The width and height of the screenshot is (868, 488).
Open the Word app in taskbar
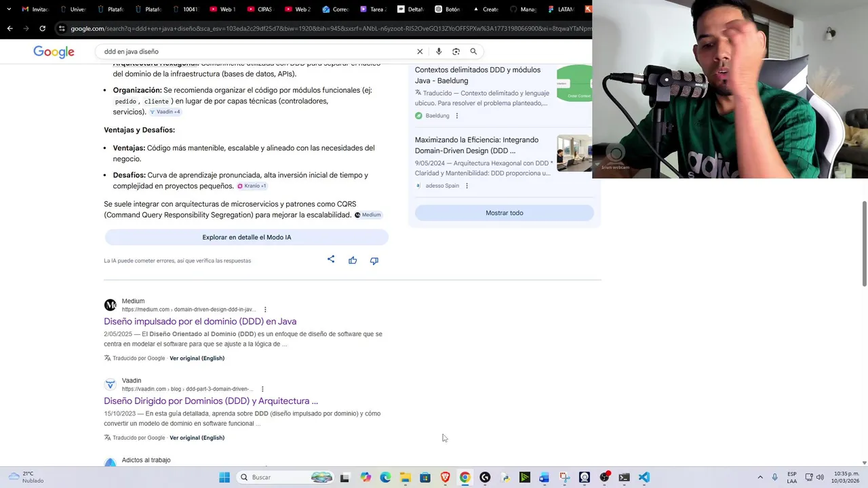coord(544,477)
